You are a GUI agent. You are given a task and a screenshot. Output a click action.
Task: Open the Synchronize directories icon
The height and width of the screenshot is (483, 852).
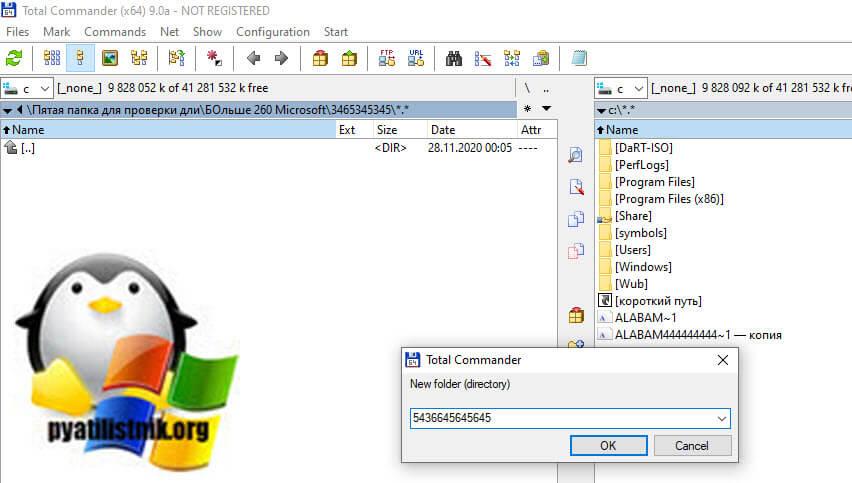pyautogui.click(x=512, y=58)
